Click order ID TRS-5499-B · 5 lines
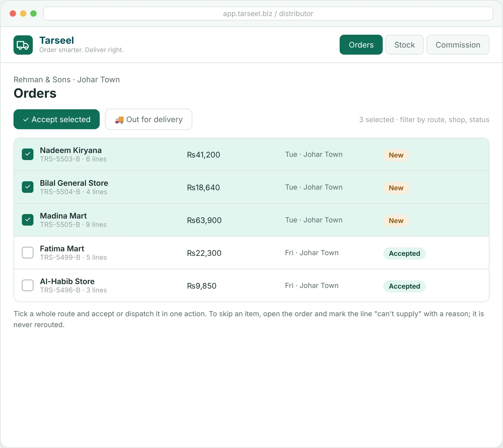This screenshot has width=503, height=448. click(73, 257)
